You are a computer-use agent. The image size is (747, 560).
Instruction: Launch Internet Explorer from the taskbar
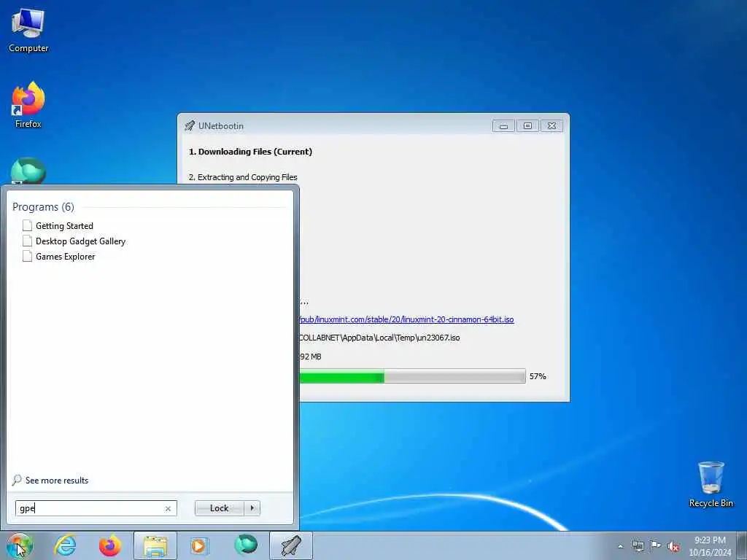65,545
